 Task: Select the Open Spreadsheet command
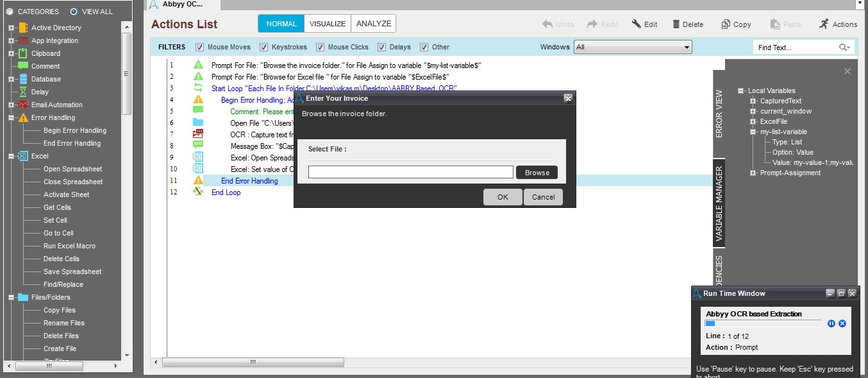[72, 169]
